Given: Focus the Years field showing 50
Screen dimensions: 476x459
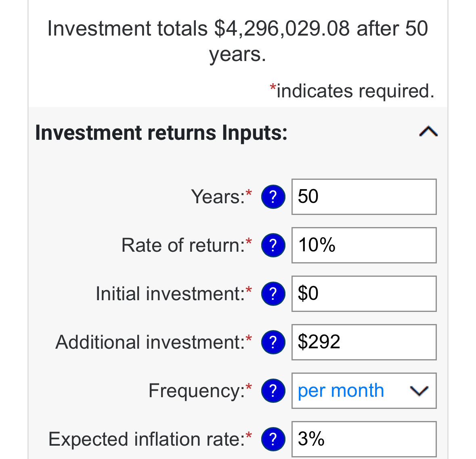Looking at the screenshot, I should click(364, 197).
